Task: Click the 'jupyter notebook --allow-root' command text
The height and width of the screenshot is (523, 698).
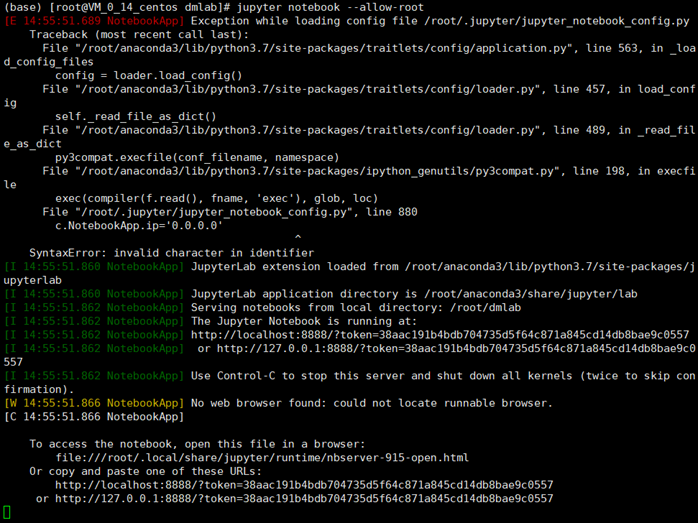Action: tap(330, 7)
